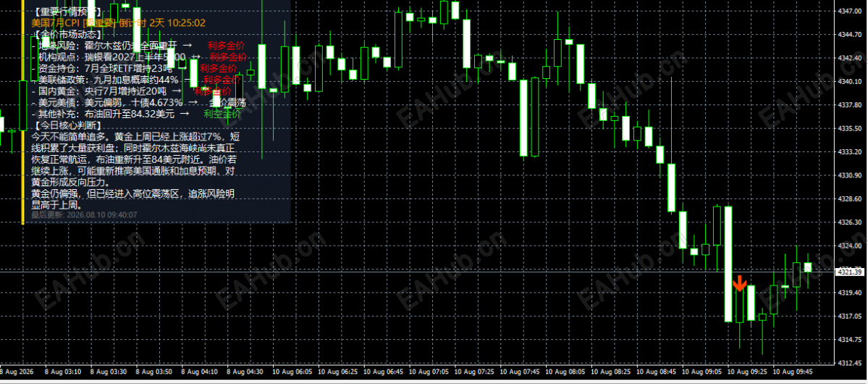Click the 10 Aug 07:25 time label
Screen dimensions: 868x384
pyautogui.click(x=474, y=371)
